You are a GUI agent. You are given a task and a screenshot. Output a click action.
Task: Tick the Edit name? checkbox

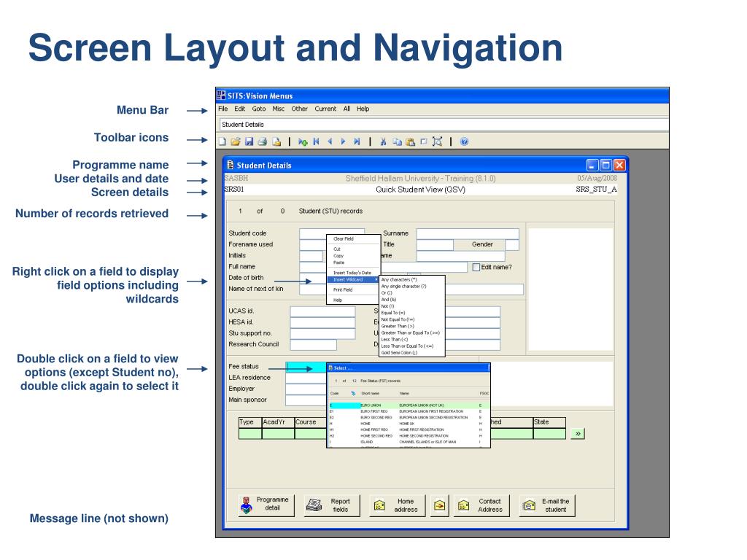[x=476, y=267]
